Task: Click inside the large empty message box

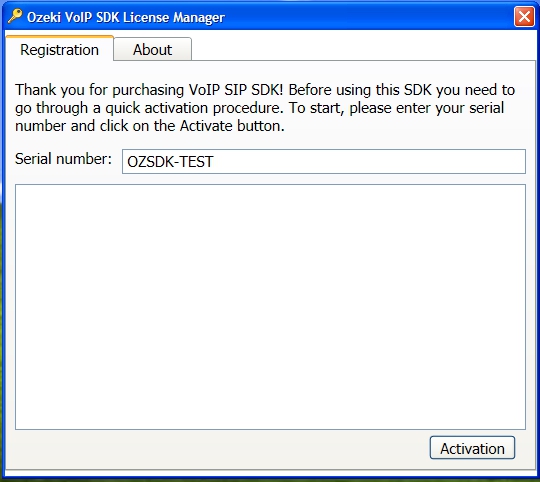Action: [270, 307]
